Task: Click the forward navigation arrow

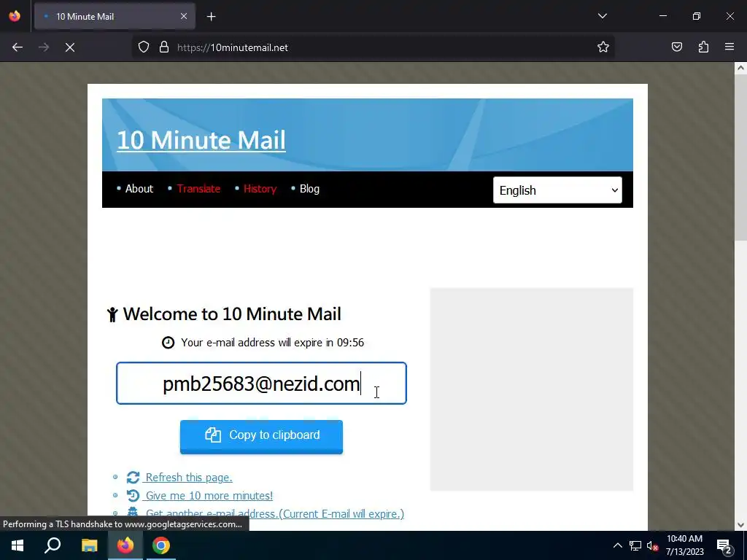Action: pos(43,47)
